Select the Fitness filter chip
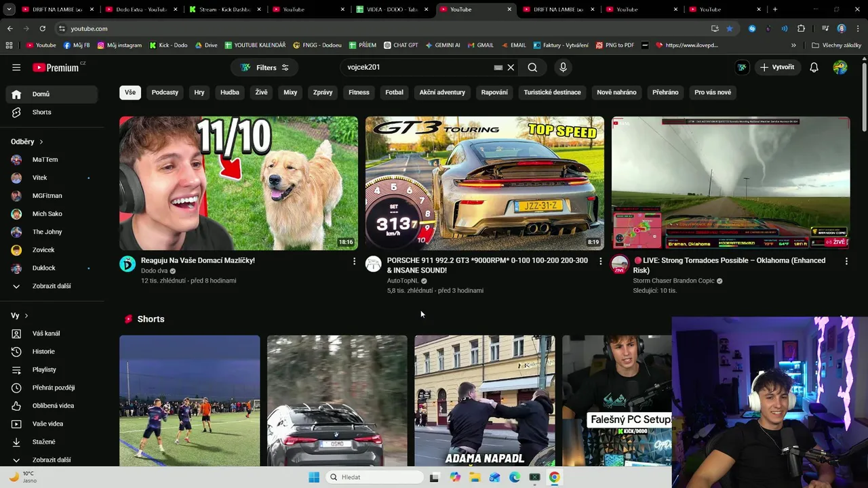The height and width of the screenshot is (488, 868). [x=359, y=92]
